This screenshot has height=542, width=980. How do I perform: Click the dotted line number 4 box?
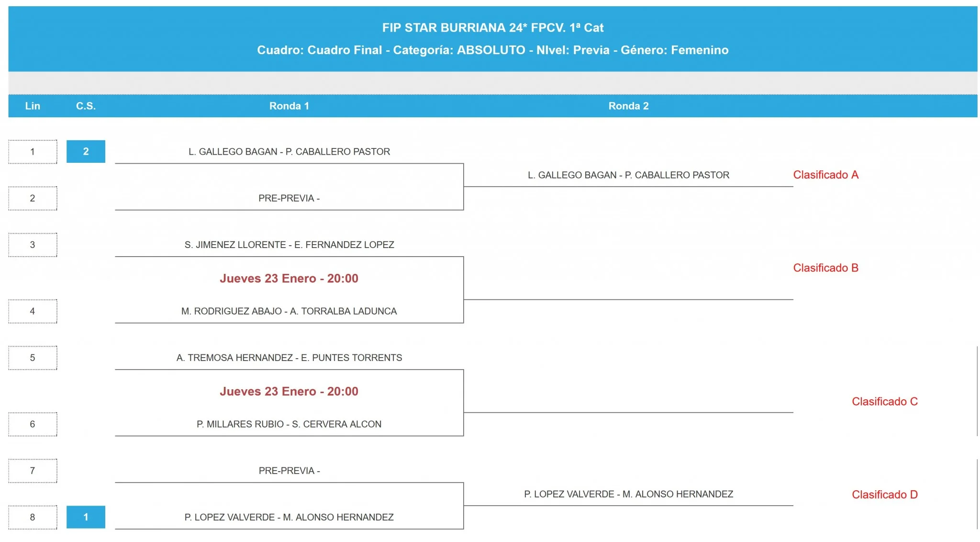(33, 311)
